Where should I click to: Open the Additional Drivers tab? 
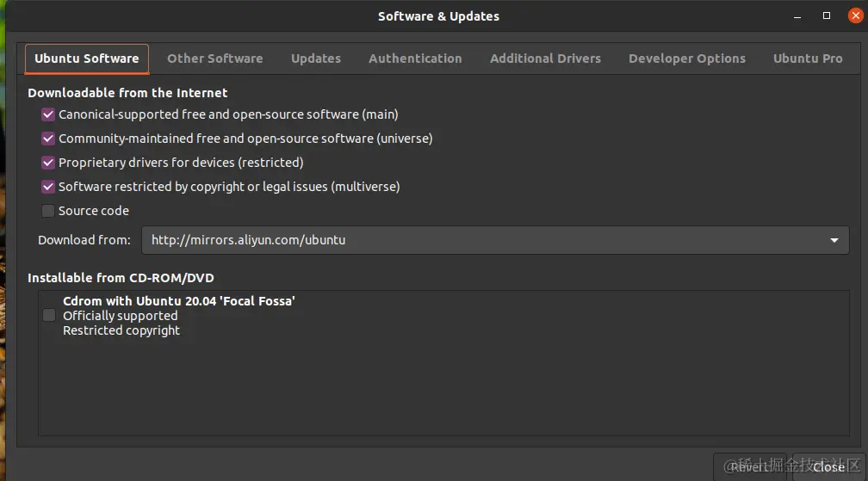pyautogui.click(x=545, y=59)
